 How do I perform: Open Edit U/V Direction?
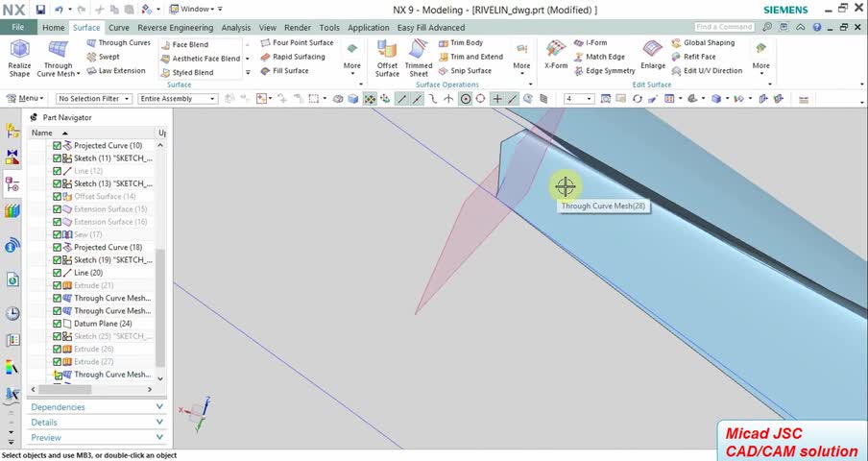(x=707, y=71)
